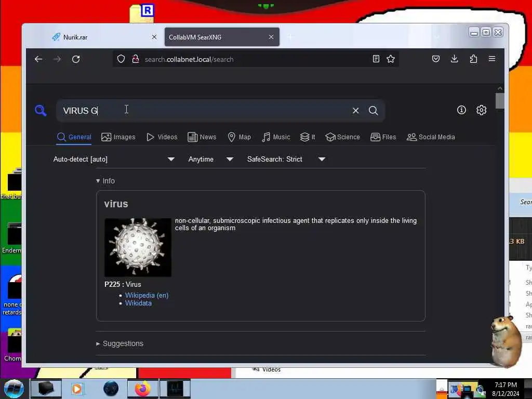Click the page vertical scrollbar thumb
532x399 pixels.
click(499, 101)
